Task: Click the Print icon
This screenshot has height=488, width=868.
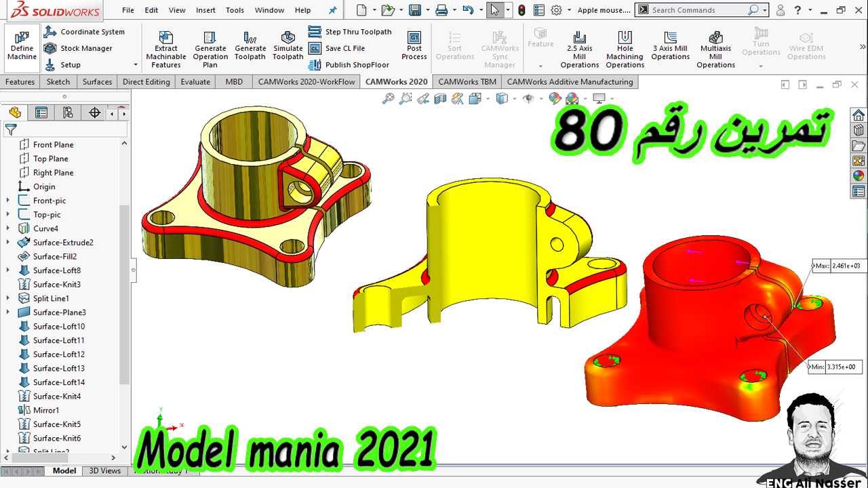Action: [441, 10]
